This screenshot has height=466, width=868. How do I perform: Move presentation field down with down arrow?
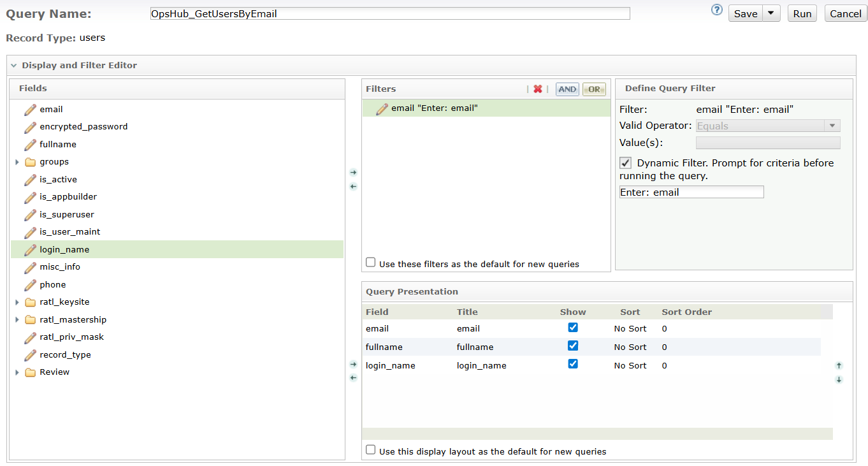pos(839,380)
